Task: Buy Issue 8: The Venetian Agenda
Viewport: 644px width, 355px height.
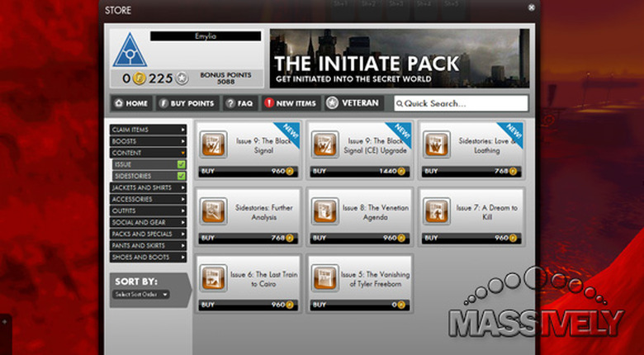Action: (320, 238)
